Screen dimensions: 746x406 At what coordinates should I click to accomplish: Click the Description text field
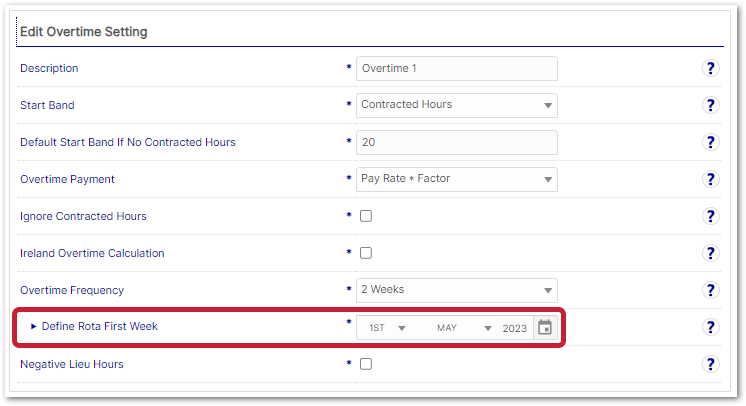tap(456, 68)
